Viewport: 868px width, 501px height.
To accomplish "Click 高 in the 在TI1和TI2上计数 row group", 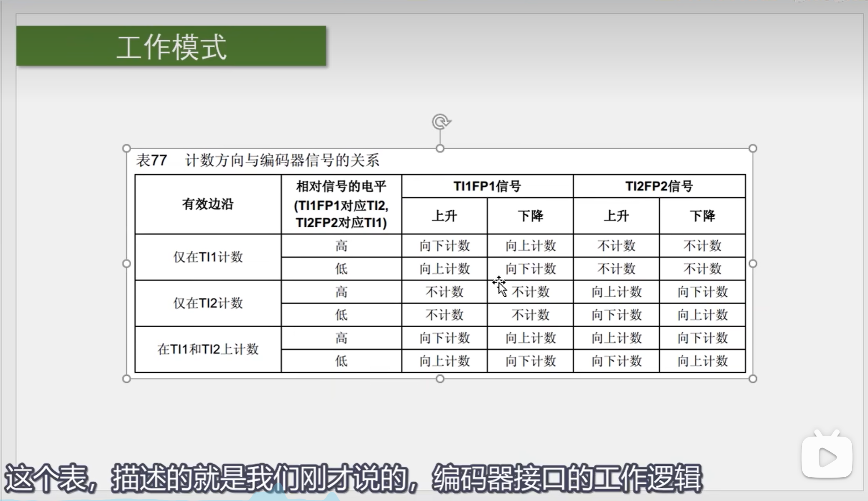I will point(341,338).
